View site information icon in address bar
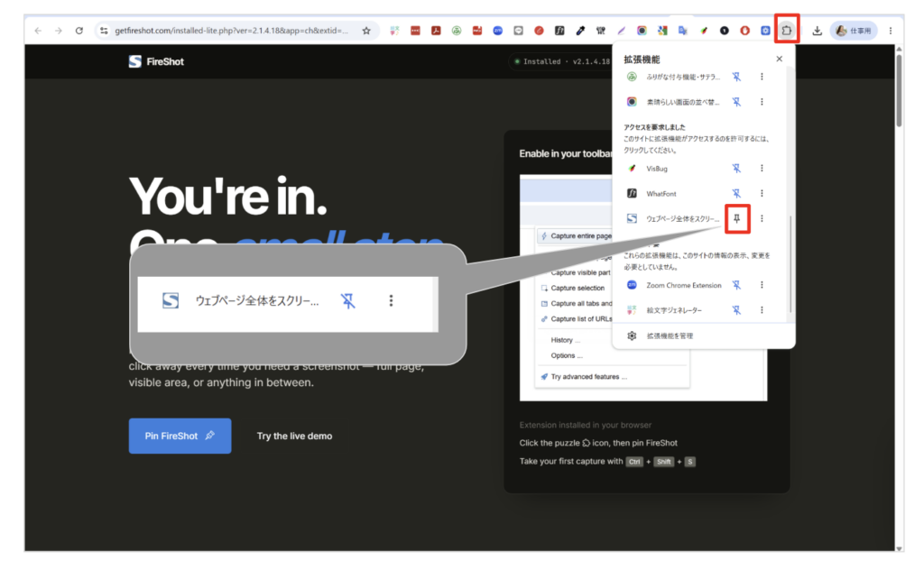 (104, 31)
